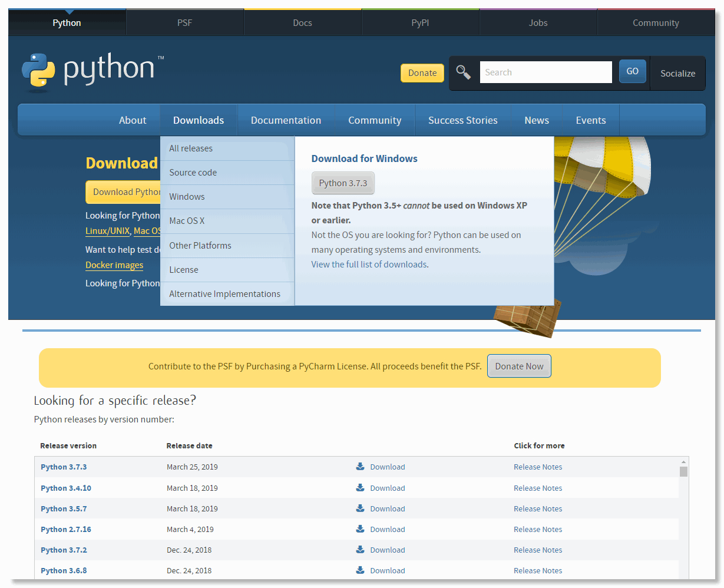Switch to the Docs top tab
This screenshot has width=724, height=588.
tap(303, 23)
